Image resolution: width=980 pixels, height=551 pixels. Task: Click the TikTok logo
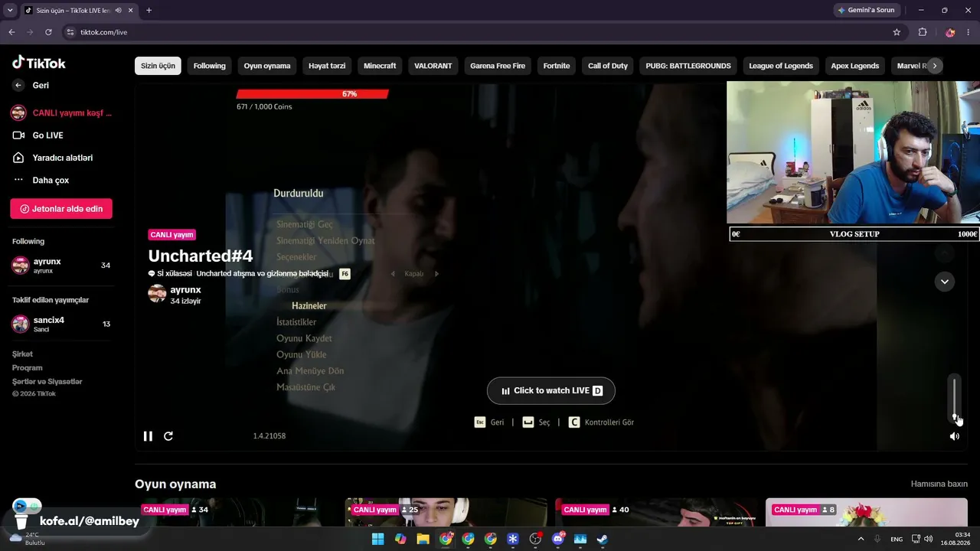tap(39, 63)
